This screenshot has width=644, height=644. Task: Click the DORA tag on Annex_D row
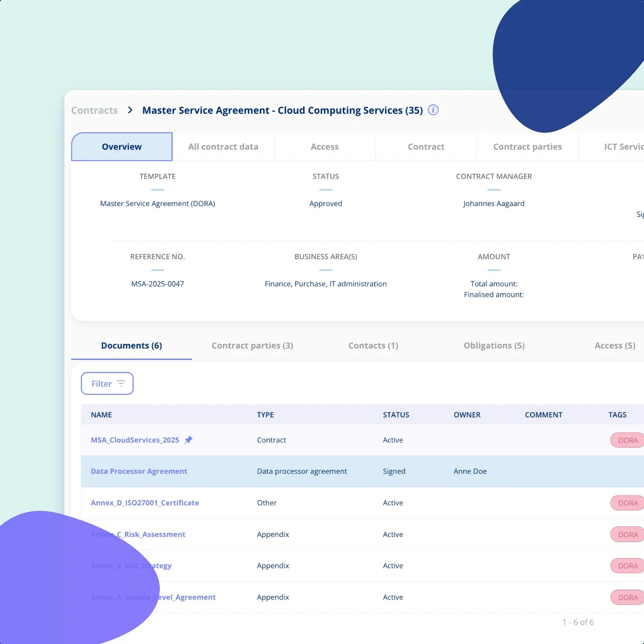(627, 503)
